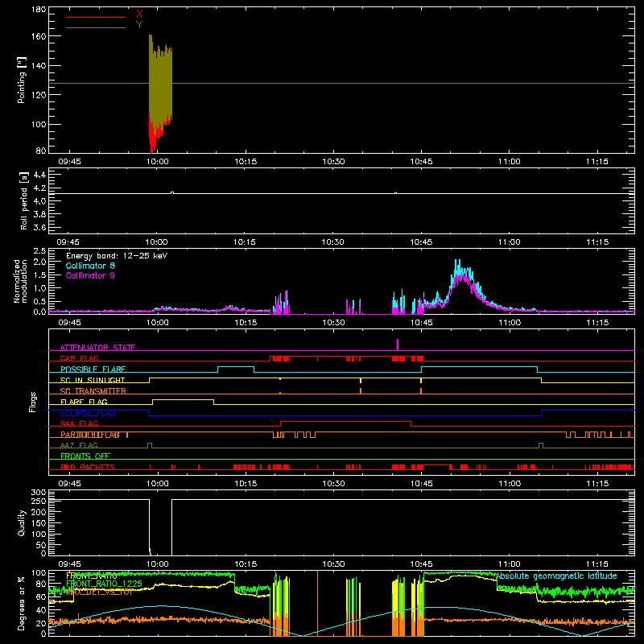Click the 120 tick label on Pointing axis
Screen dimensions: 644x644
point(39,95)
